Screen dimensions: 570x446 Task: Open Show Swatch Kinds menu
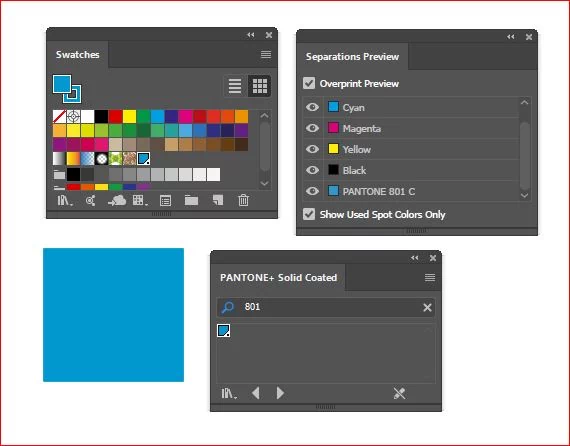tap(139, 200)
